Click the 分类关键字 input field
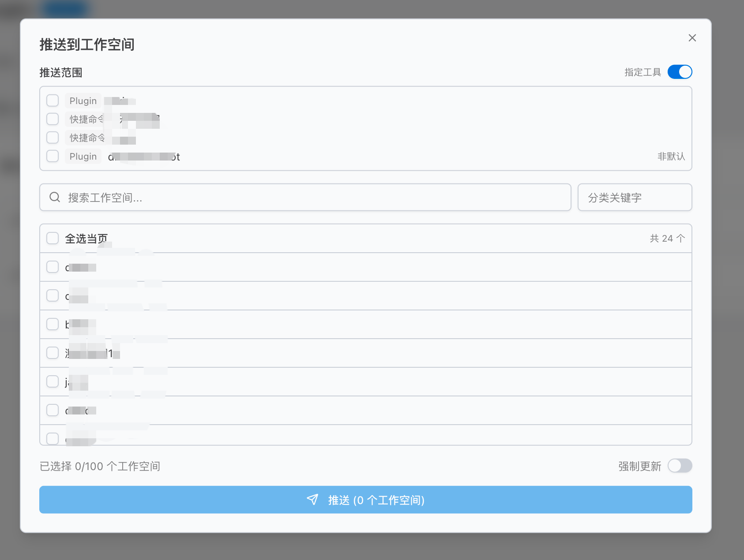The height and width of the screenshot is (560, 744). [635, 197]
